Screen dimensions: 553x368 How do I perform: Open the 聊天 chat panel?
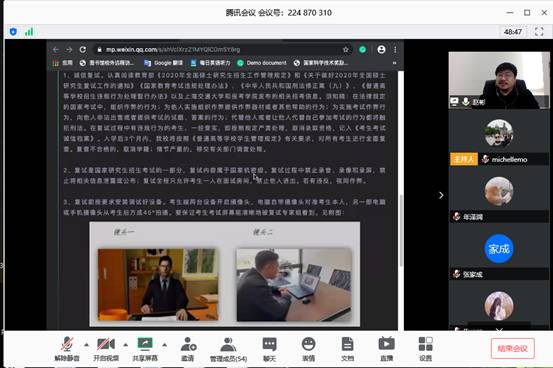pos(269,349)
